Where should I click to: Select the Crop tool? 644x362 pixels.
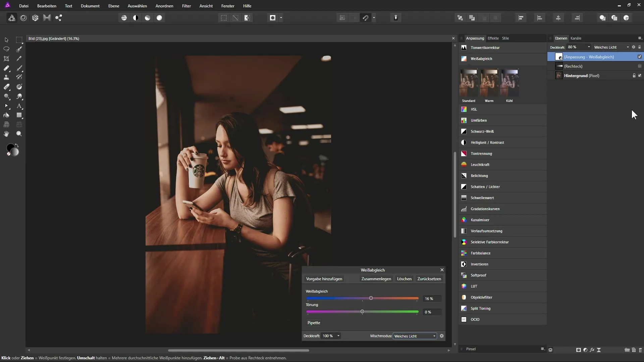pyautogui.click(x=6, y=59)
